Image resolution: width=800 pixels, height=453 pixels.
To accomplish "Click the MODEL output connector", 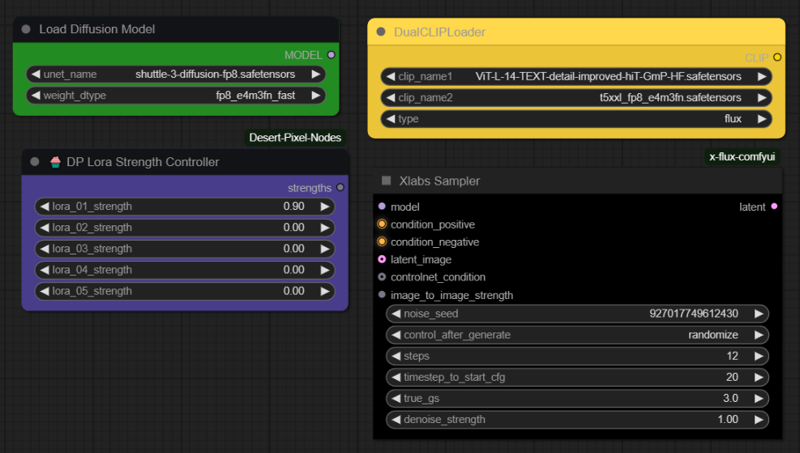I will tap(331, 55).
